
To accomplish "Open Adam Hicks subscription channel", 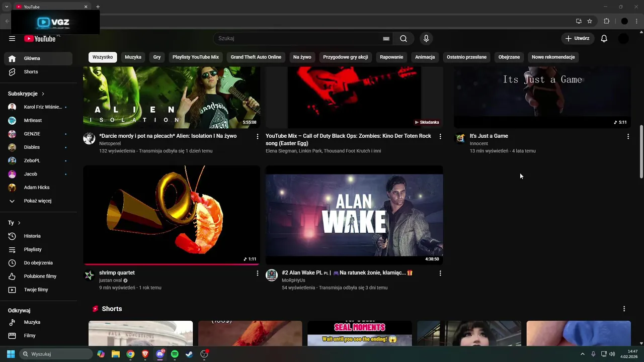I will tap(38, 188).
